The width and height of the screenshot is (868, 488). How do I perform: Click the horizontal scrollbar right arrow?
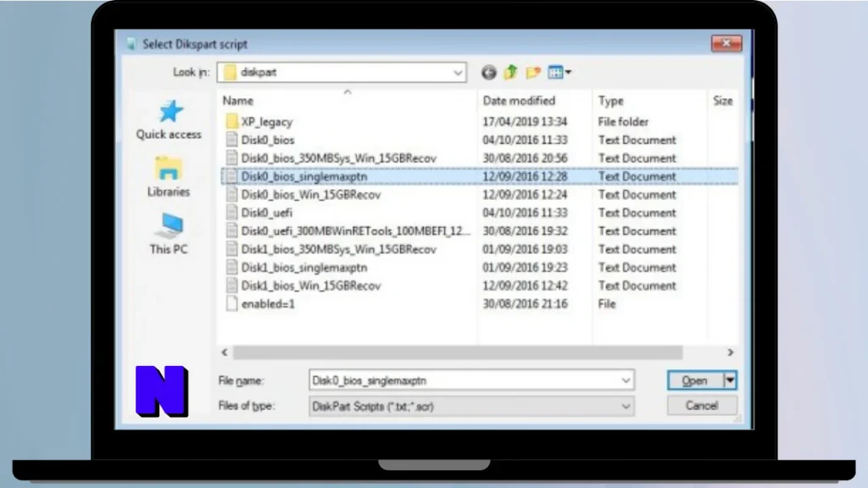[x=730, y=352]
